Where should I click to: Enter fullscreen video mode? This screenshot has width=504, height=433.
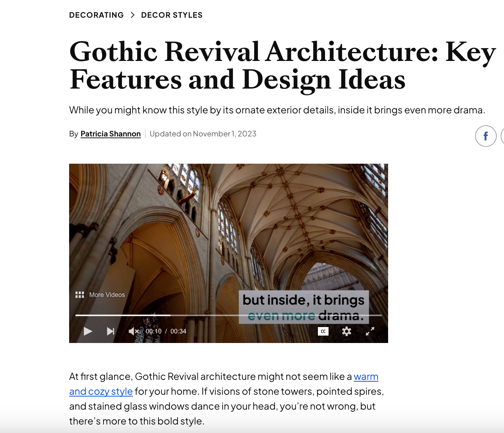pyautogui.click(x=370, y=331)
